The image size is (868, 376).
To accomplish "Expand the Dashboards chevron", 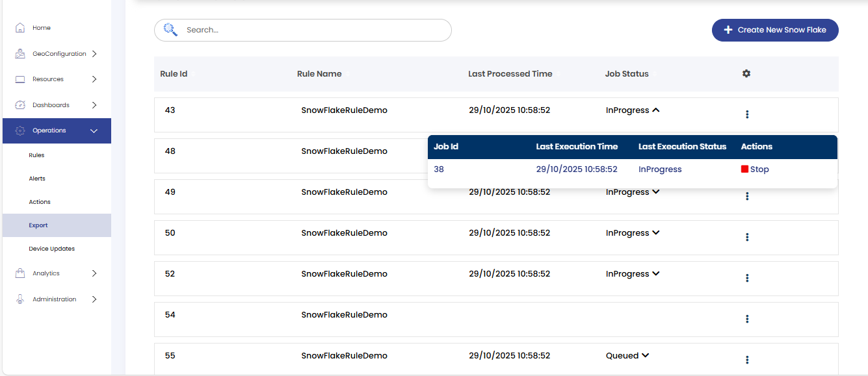I will point(94,105).
